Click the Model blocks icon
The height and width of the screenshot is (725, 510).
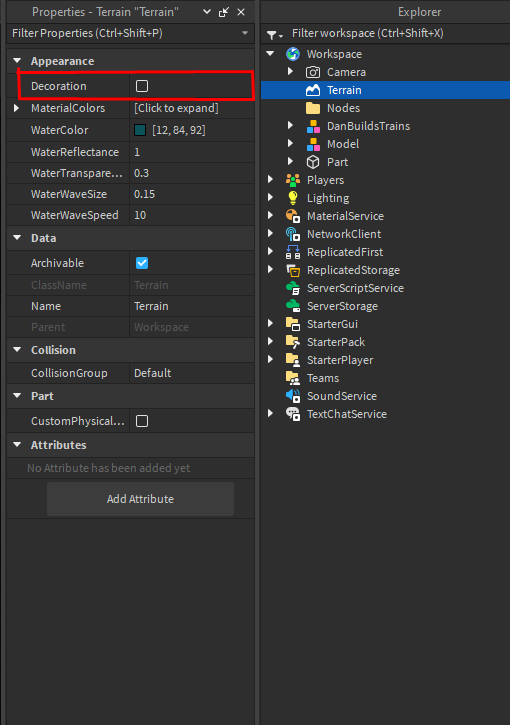tap(313, 144)
